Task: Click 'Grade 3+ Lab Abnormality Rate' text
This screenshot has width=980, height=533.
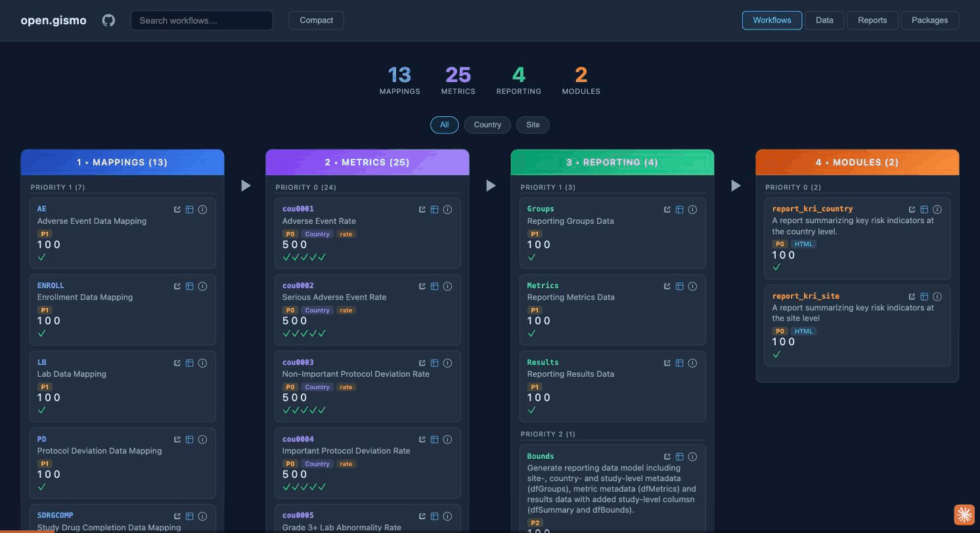Action: 342,528
